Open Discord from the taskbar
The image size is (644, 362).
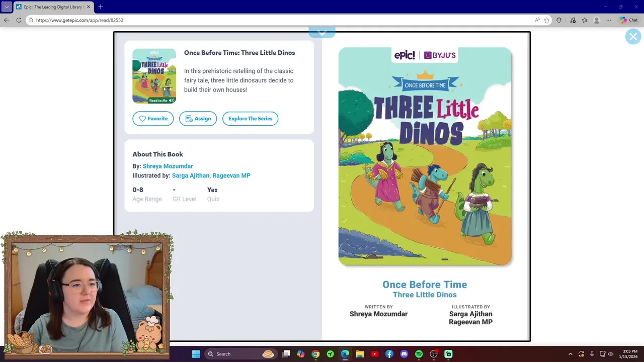[404, 354]
